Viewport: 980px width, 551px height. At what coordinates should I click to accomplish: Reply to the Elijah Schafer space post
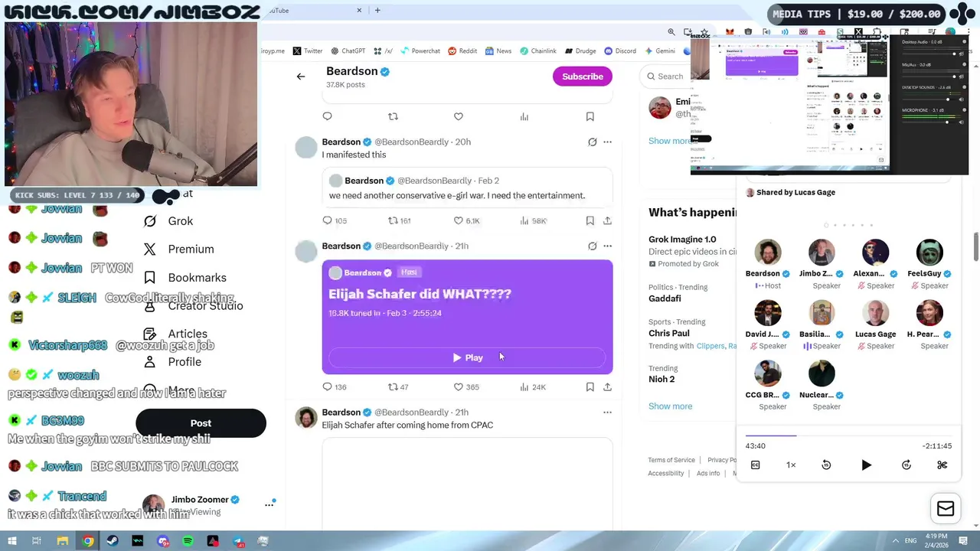(334, 387)
